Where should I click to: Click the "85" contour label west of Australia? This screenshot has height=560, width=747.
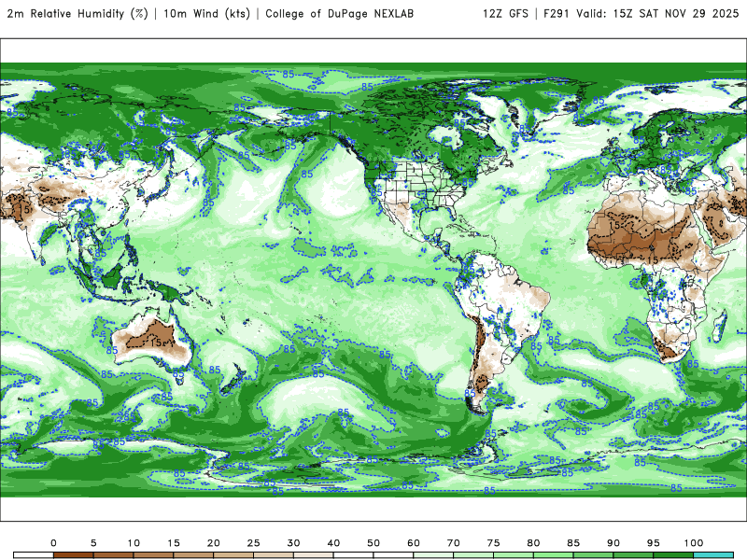click(112, 351)
